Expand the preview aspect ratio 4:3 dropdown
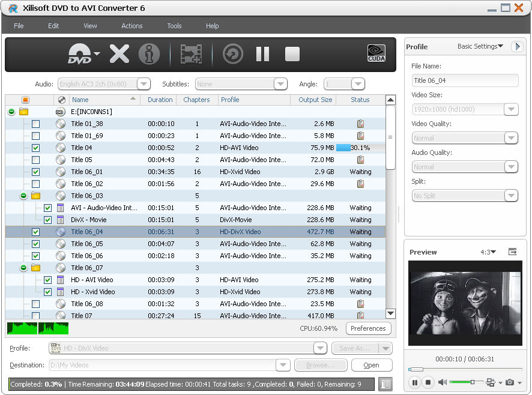532x395 pixels. point(488,252)
